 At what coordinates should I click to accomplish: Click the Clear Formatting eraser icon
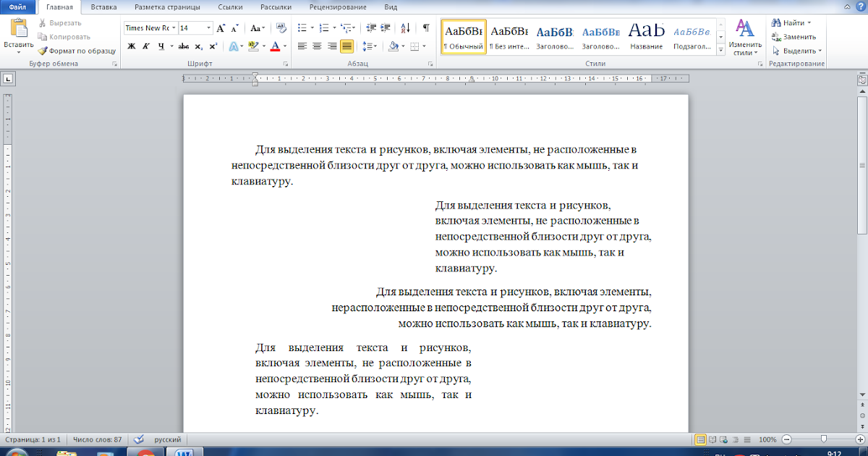(x=281, y=28)
